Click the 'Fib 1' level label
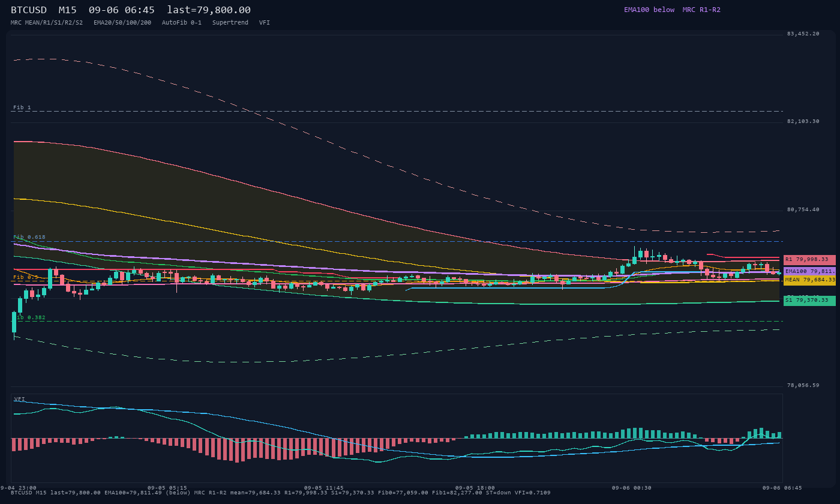 [x=22, y=107]
